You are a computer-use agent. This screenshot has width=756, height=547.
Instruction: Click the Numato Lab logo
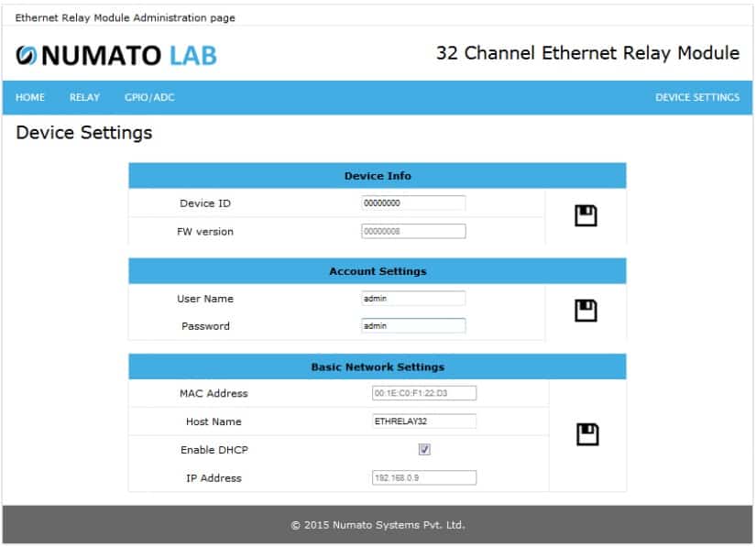coord(116,56)
